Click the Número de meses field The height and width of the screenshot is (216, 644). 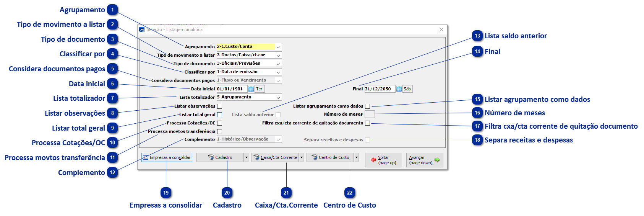coord(370,114)
